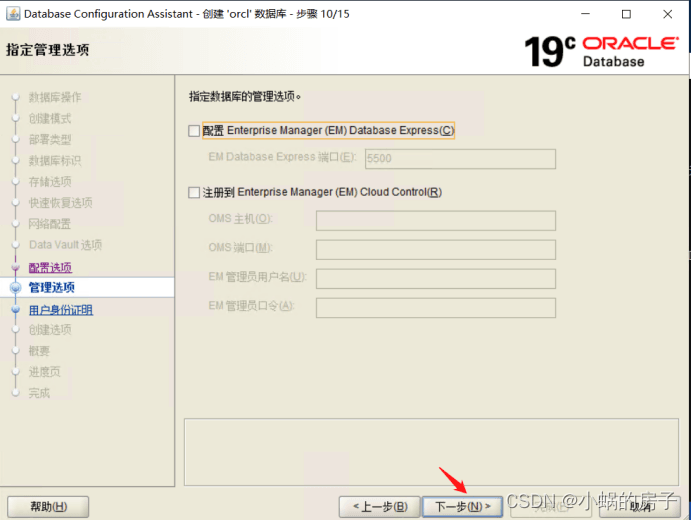
Task: Click the 部署类型 step in sidebar
Action: point(50,139)
